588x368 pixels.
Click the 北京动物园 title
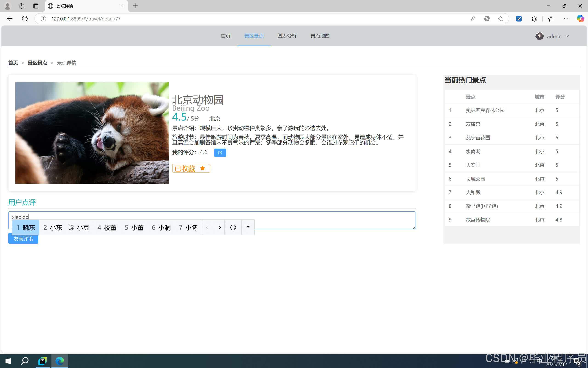[x=198, y=100]
